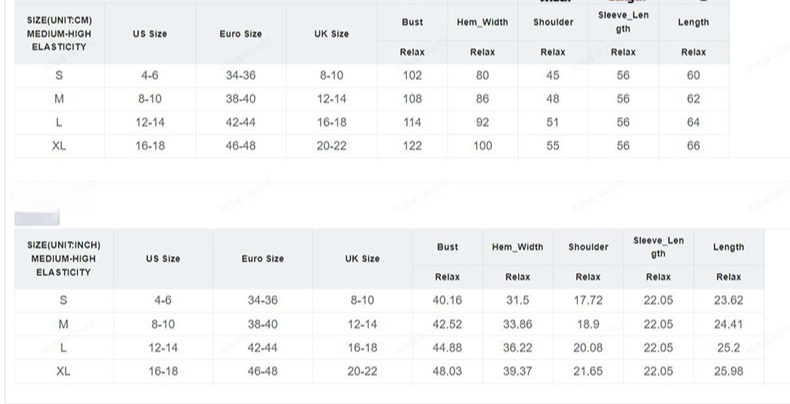Click the 60 length value for size S
The height and width of the screenshot is (404, 790).
[x=694, y=75]
